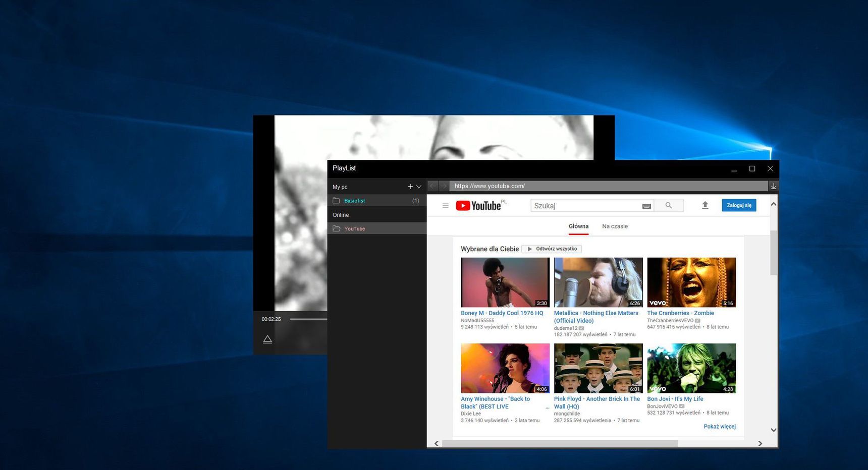868x470 pixels.
Task: Click the (1) count beside Basic list
Action: click(416, 201)
